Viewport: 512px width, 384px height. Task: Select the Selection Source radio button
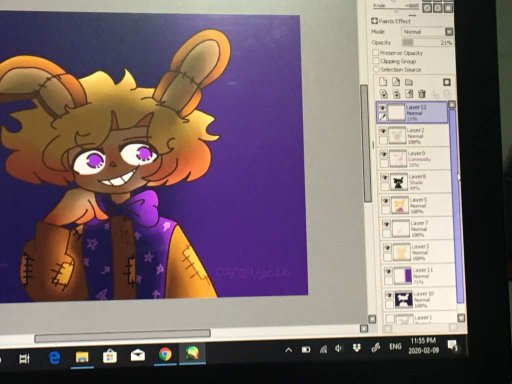[x=376, y=69]
